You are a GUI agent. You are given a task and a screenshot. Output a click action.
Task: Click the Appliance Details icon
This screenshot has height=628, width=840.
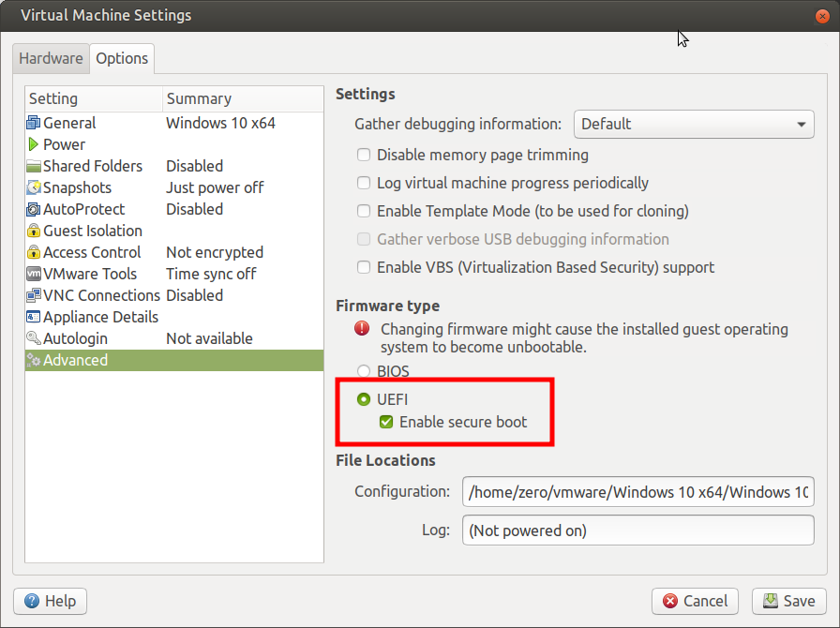click(x=33, y=317)
